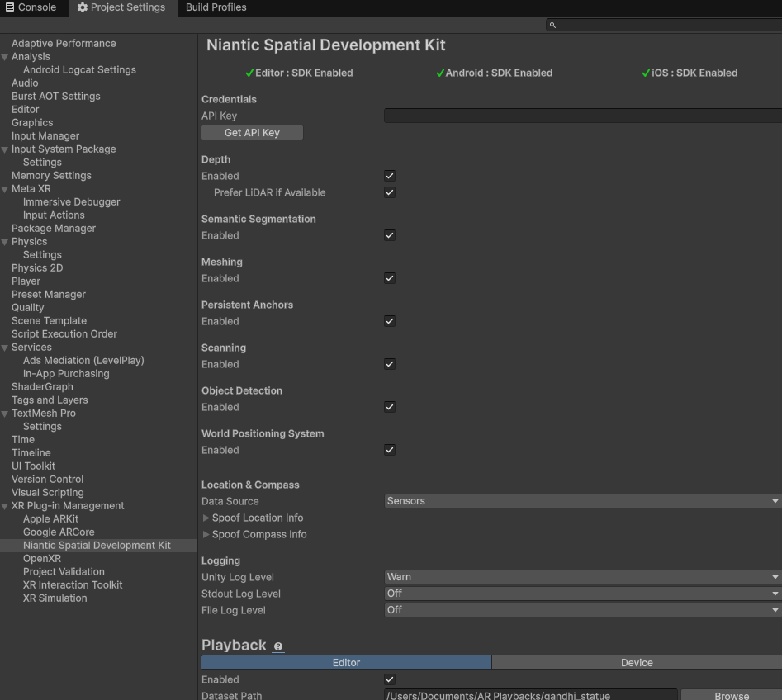Image resolution: width=782 pixels, height=700 pixels.
Task: Switch to the Build Profiles tab
Action: (216, 7)
